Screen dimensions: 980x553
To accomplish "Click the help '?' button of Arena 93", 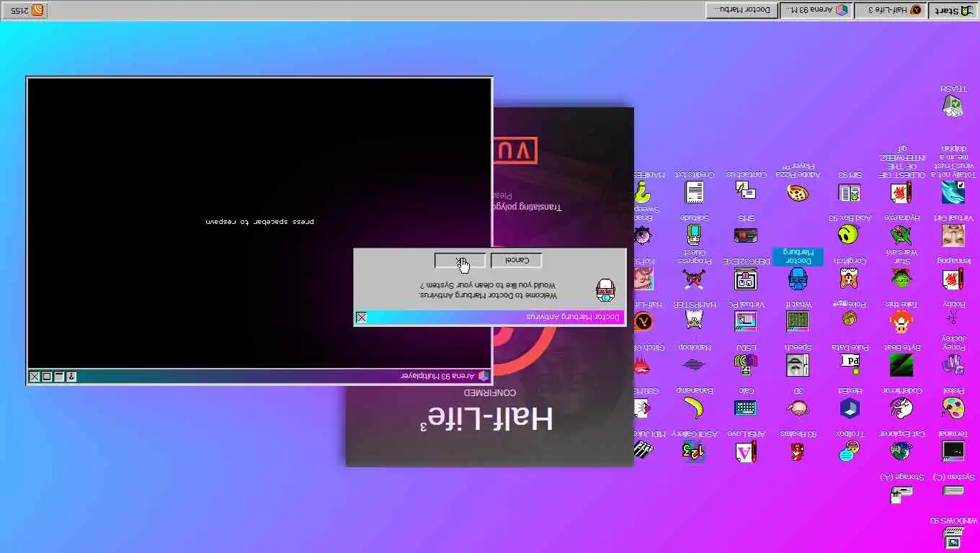I will (71, 377).
